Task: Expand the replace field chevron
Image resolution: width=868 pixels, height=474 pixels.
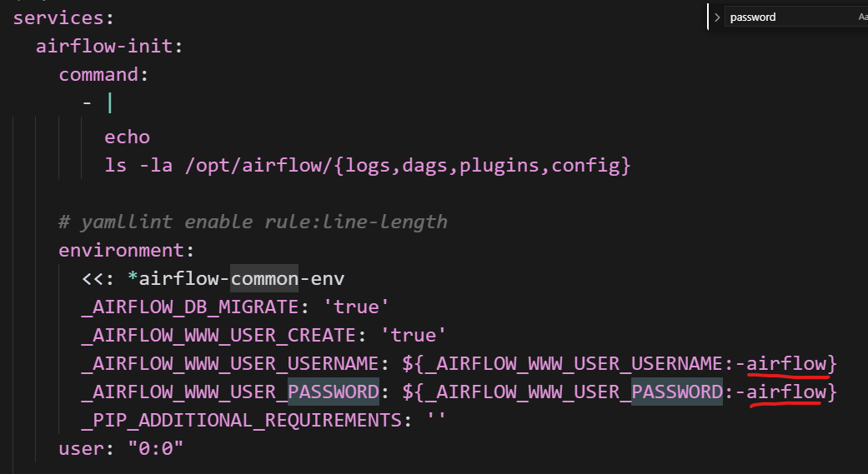Action: [x=717, y=17]
